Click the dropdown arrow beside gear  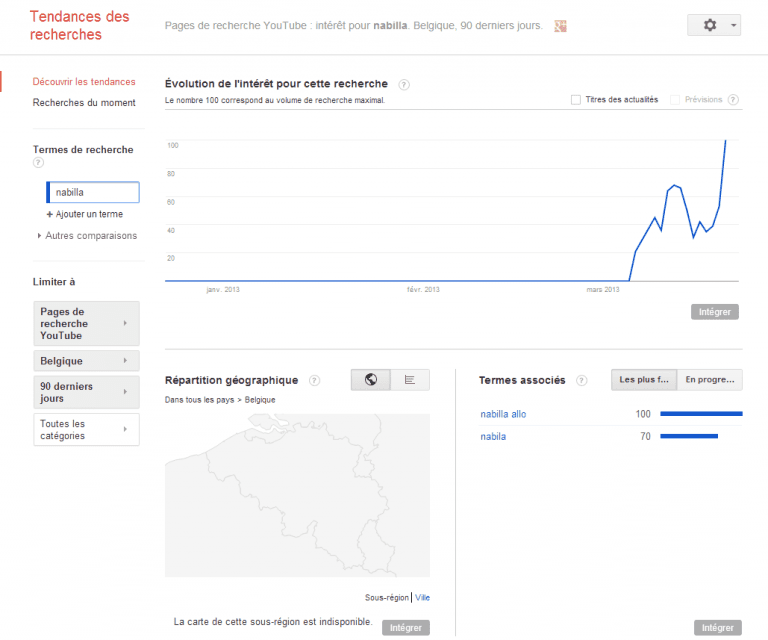[733, 25]
